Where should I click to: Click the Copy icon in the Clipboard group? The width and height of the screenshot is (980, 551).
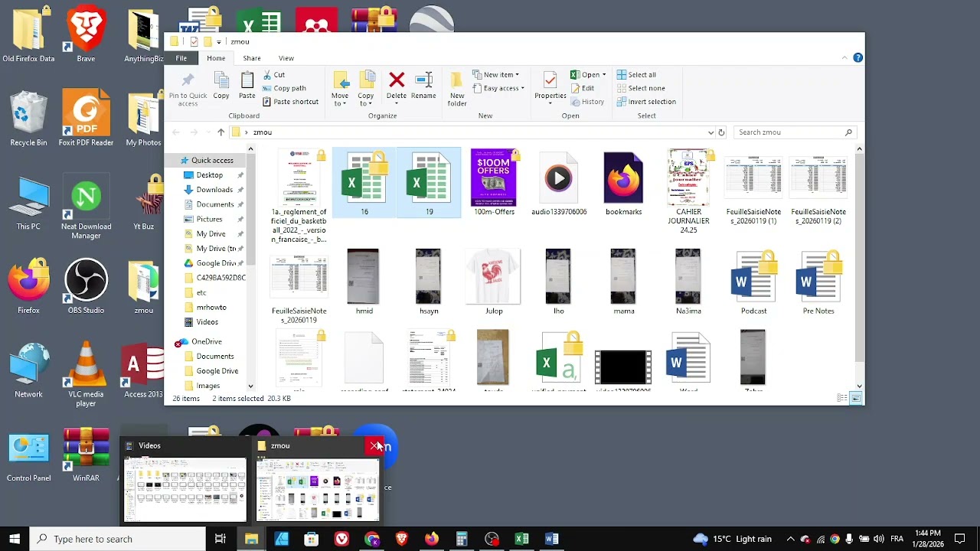click(x=221, y=80)
